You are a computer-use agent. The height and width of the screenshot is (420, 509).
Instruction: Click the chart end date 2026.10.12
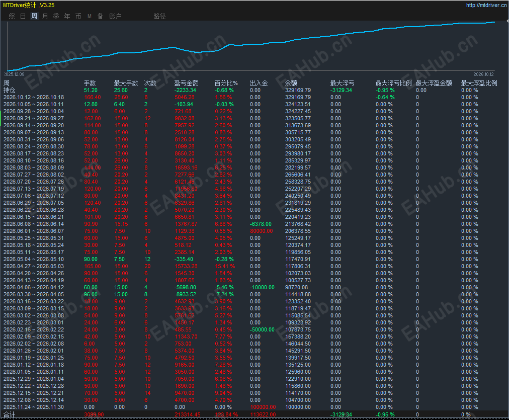(x=483, y=74)
